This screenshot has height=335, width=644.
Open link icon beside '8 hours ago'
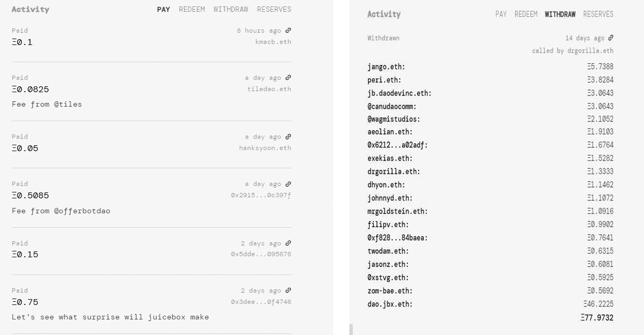pyautogui.click(x=288, y=31)
